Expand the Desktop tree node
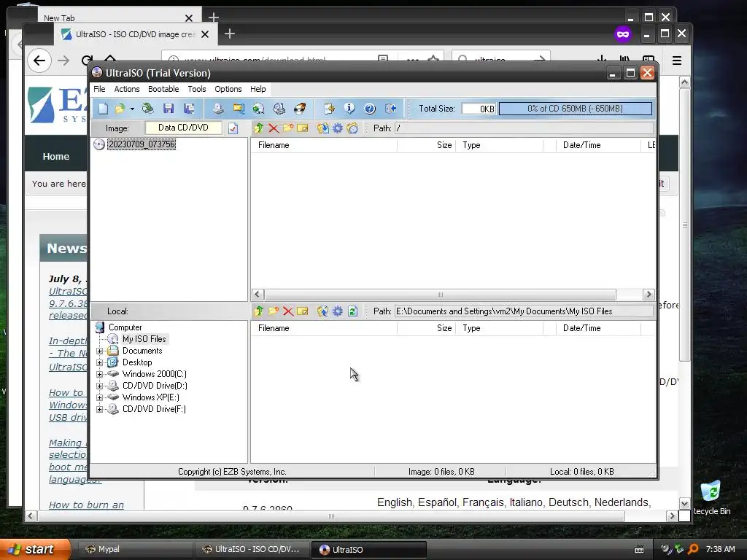Viewport: 747px width, 560px height. (99, 363)
